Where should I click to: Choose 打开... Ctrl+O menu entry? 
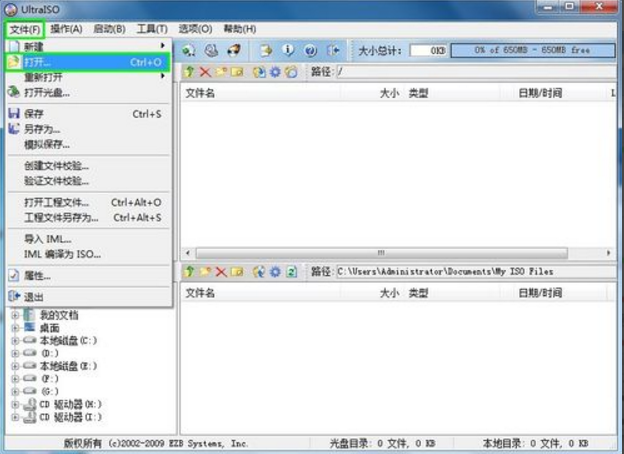(x=89, y=62)
